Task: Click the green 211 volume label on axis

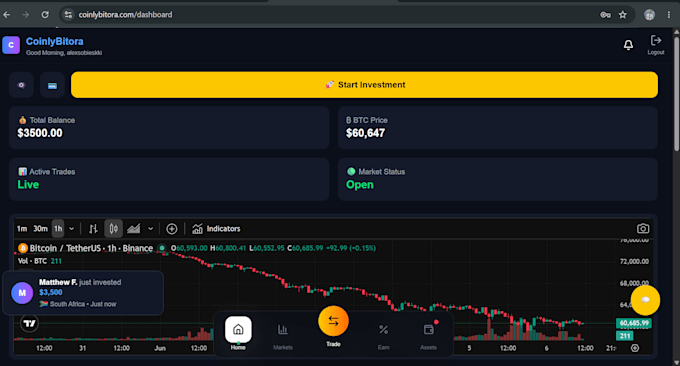Action: click(x=624, y=336)
